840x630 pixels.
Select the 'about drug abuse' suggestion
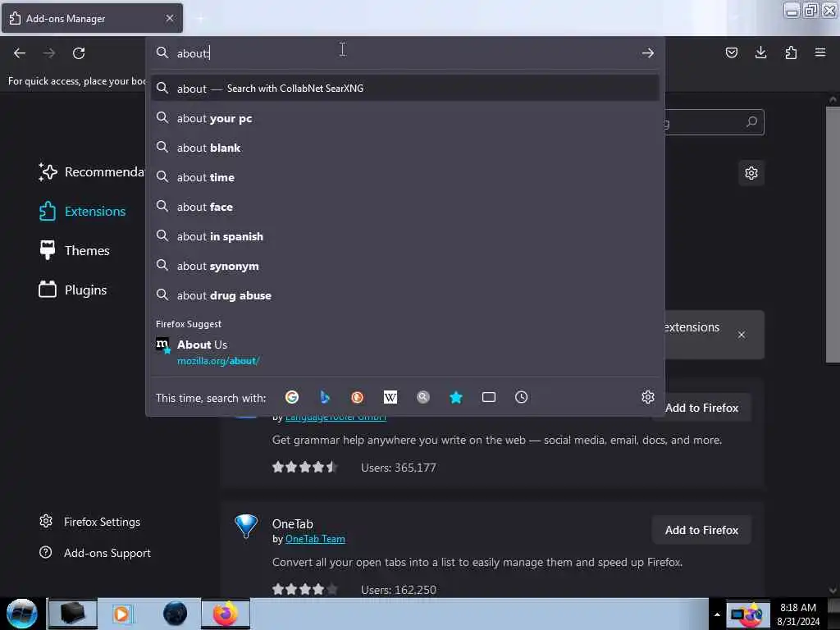[x=405, y=295]
